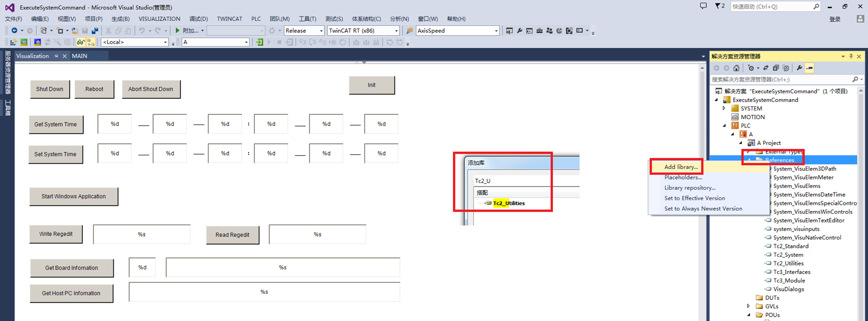This screenshot has width=868, height=321.
Task: Toggle Preview Selected Items highlighted icon
Action: pos(809,68)
